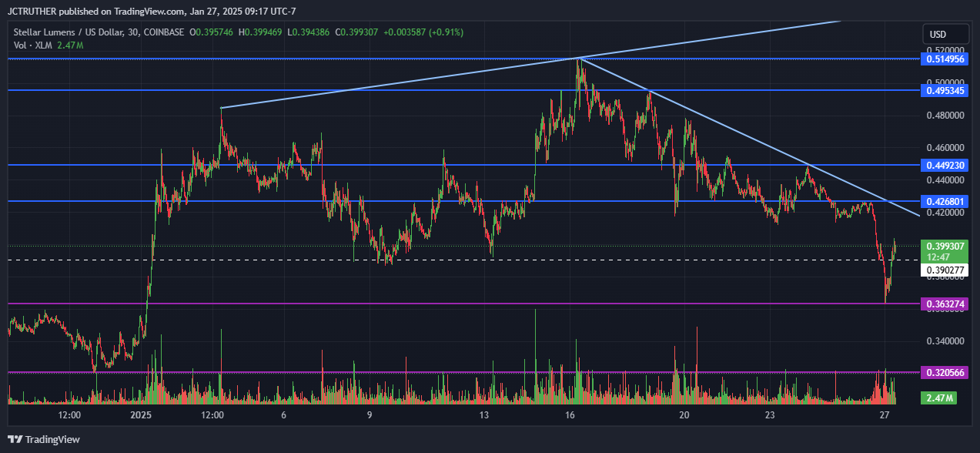
Task: Click the 2025 label on the time axis
Action: (142, 415)
